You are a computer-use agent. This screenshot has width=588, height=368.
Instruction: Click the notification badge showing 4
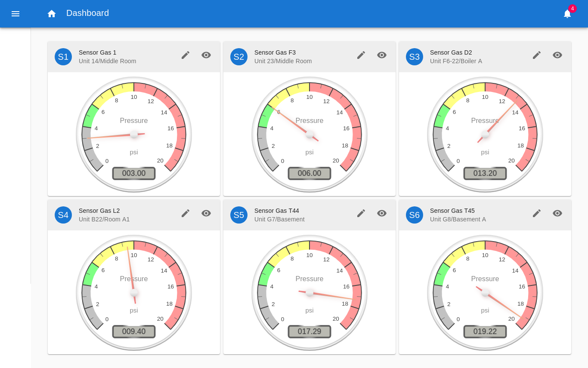(572, 9)
